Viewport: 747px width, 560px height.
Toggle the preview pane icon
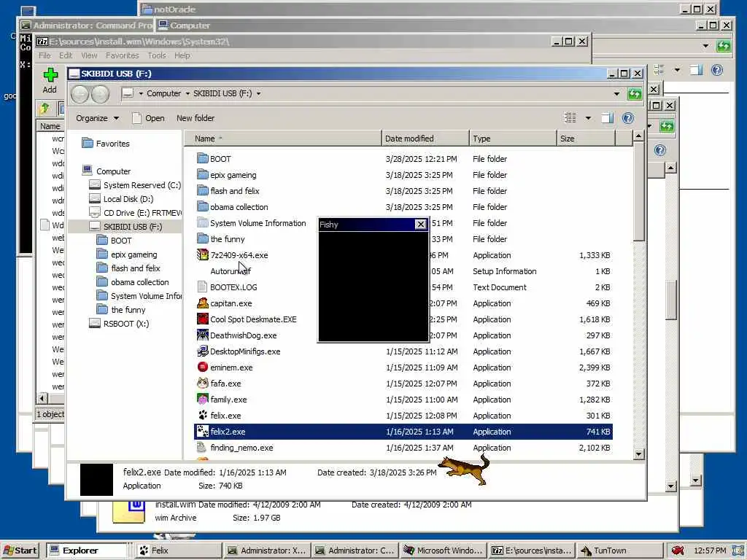tap(607, 118)
